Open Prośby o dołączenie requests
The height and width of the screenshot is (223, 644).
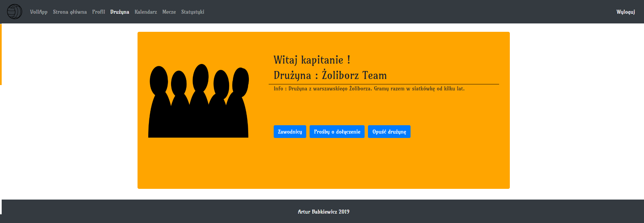click(x=337, y=132)
